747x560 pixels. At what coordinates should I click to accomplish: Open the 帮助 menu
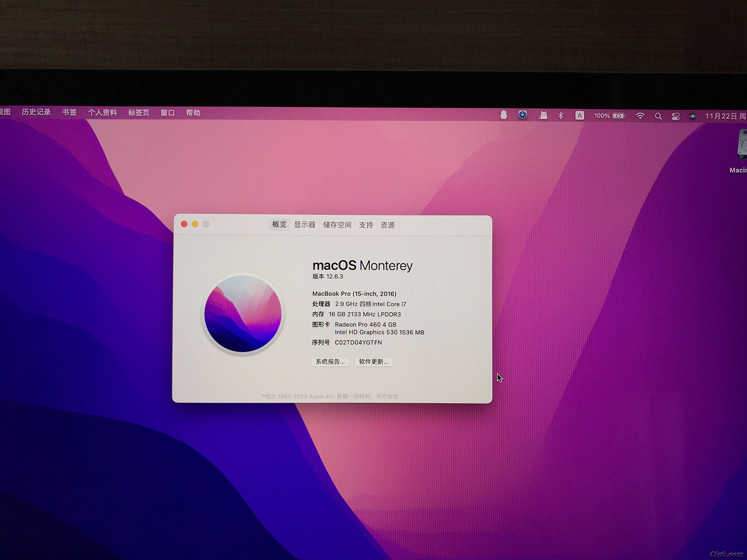[193, 113]
